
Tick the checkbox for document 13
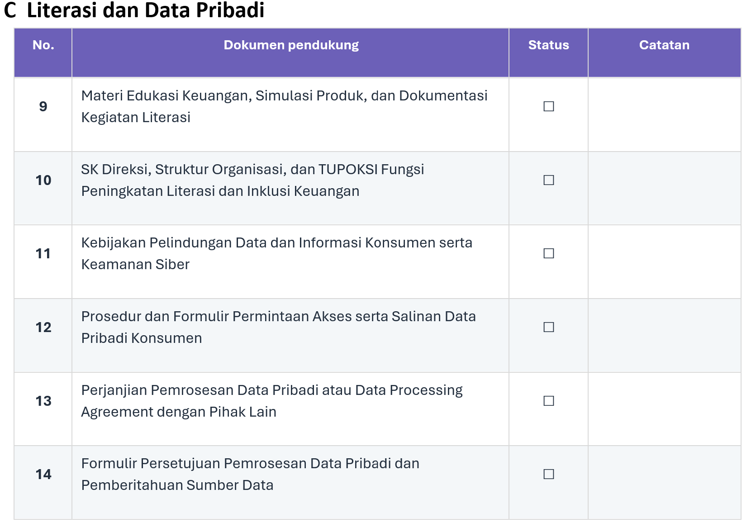[x=548, y=401]
